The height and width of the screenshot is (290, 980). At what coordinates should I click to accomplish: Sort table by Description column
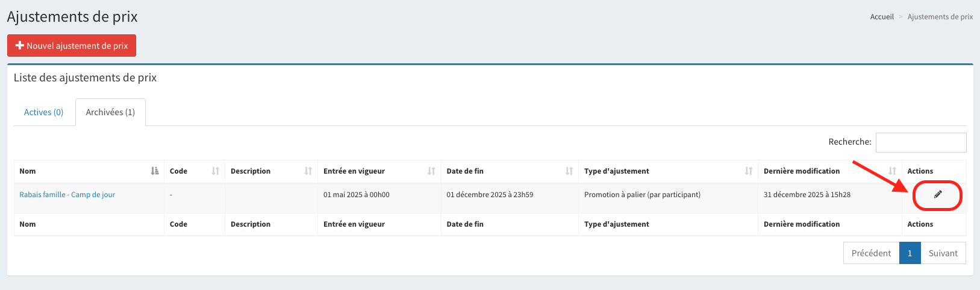click(x=272, y=171)
